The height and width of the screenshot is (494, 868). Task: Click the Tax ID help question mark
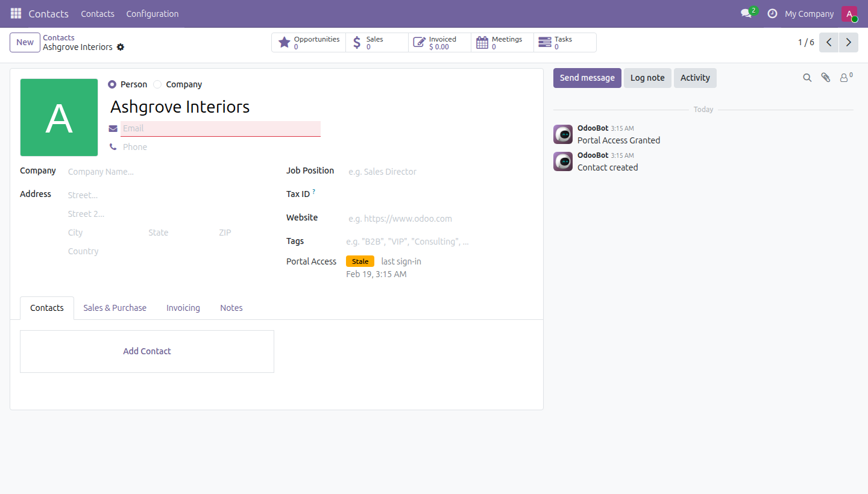click(x=314, y=192)
